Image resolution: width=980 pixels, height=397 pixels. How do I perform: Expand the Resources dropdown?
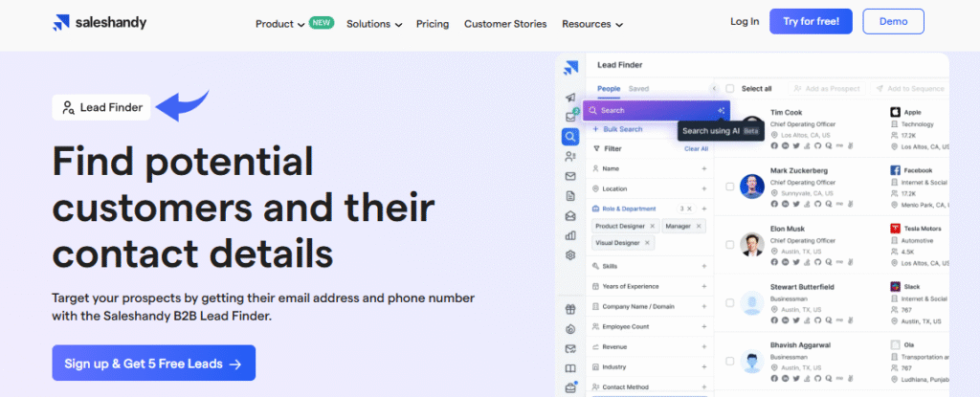[x=591, y=24]
